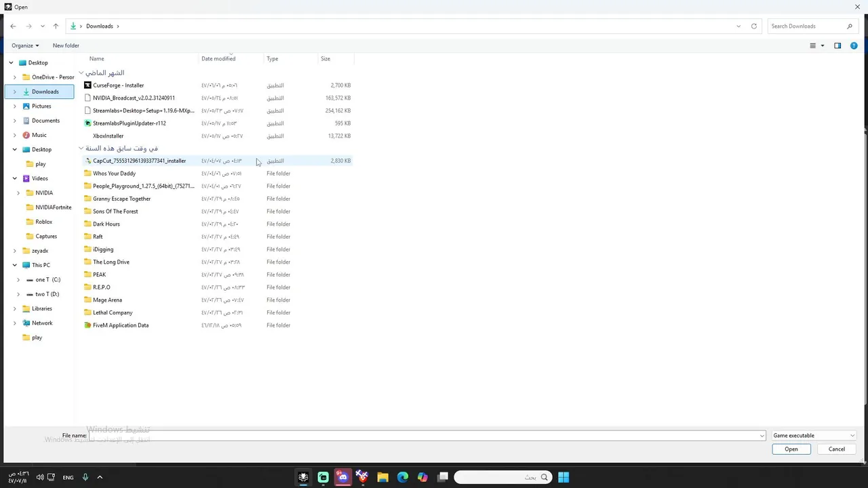
Task: Open the volume tray icon
Action: point(40,477)
